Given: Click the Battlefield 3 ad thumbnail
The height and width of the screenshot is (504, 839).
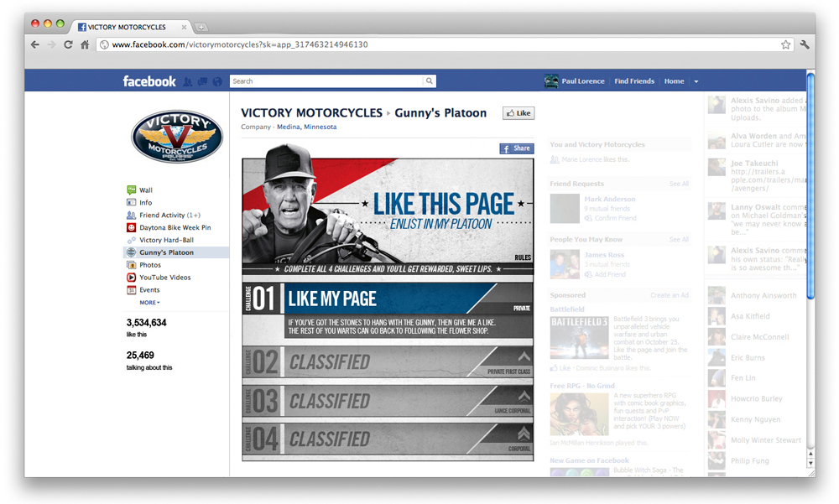Looking at the screenshot, I should 580,338.
